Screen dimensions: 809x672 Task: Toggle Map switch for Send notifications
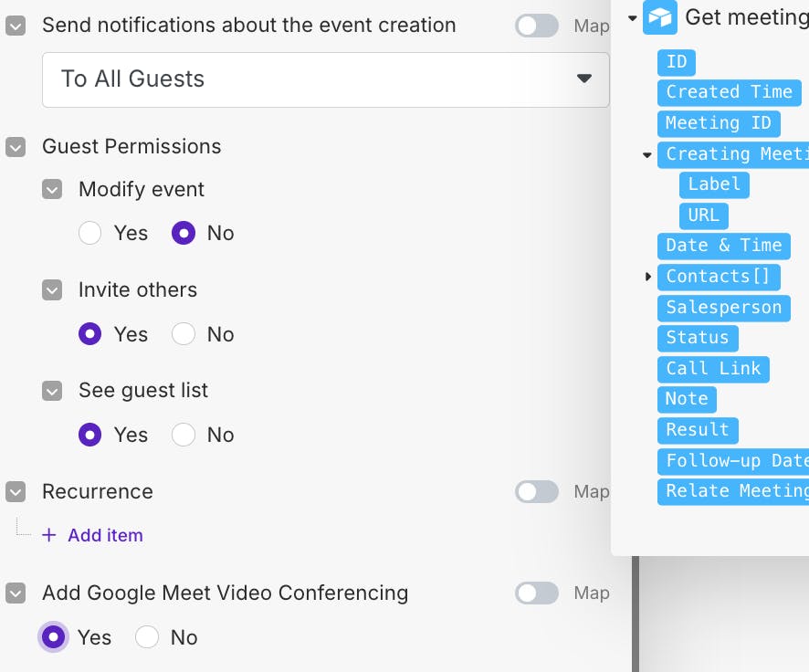coord(536,26)
